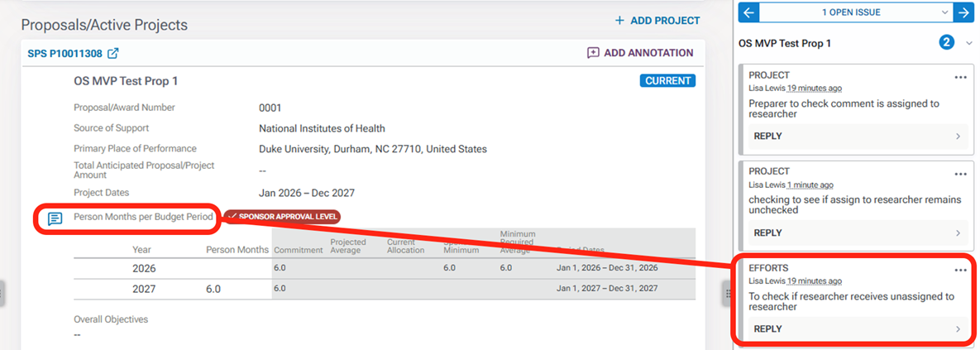This screenshot has height=350, width=980.
Task: Click the Sponsor Approval Level badge
Action: point(282,217)
